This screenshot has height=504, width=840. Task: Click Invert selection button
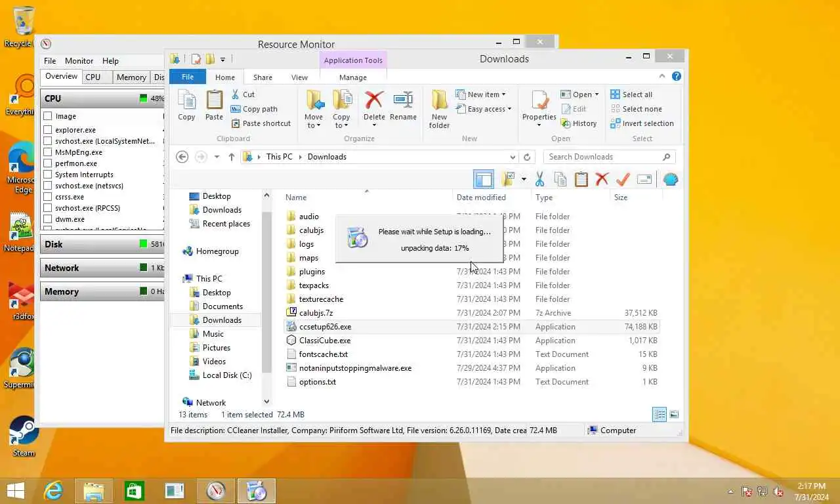(x=642, y=123)
